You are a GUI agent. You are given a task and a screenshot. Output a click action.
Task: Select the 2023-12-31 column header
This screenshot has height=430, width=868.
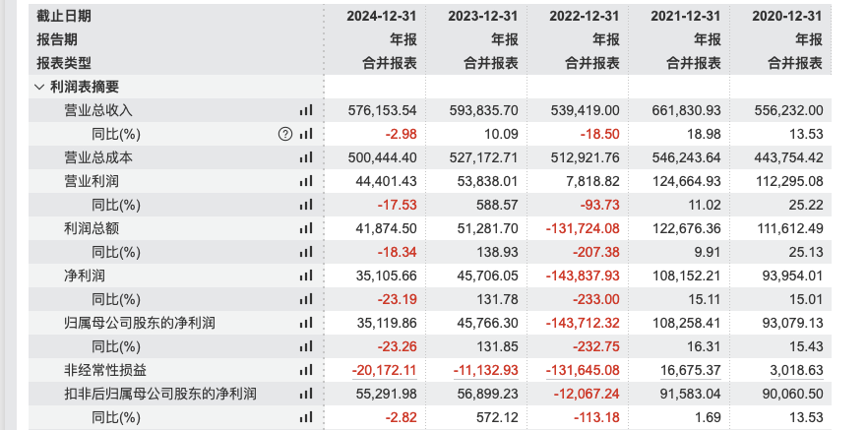[483, 16]
